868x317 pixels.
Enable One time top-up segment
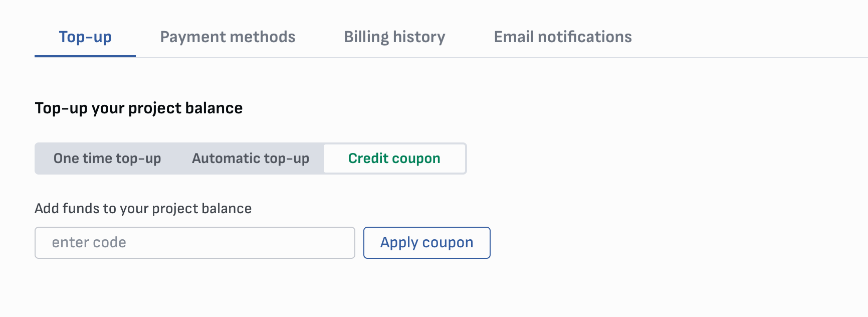pyautogui.click(x=107, y=158)
